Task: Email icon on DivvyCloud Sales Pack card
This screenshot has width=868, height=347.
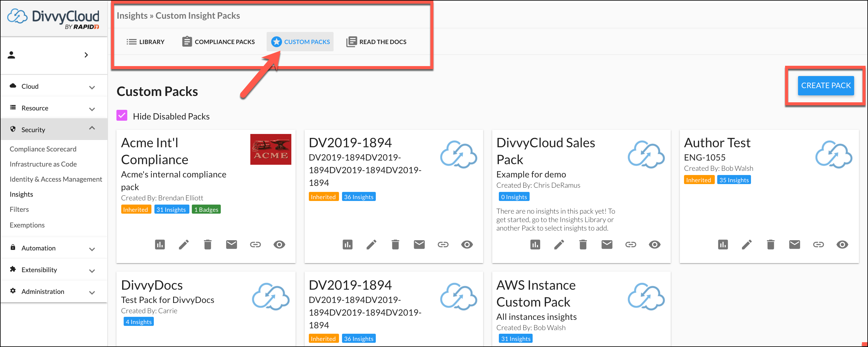Action: (607, 244)
